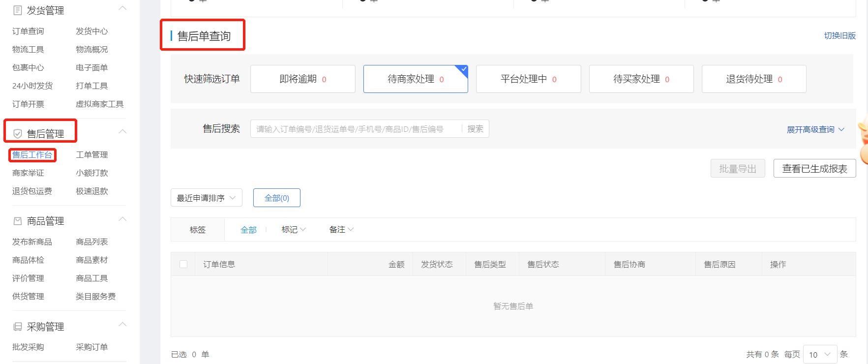Click the 发货管理 document icon
Viewport: 868px width, 364px height.
click(x=18, y=10)
